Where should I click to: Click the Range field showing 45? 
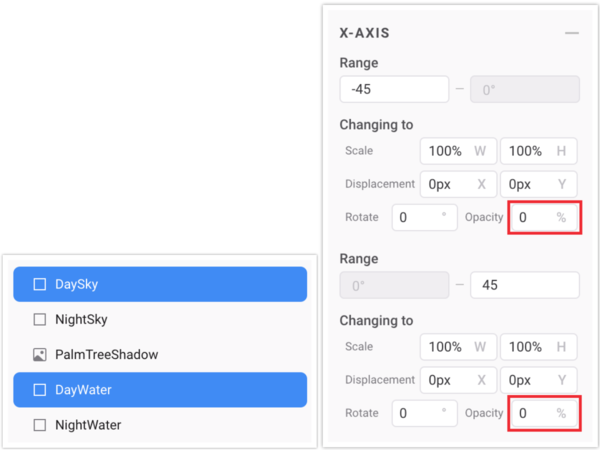coord(524,285)
